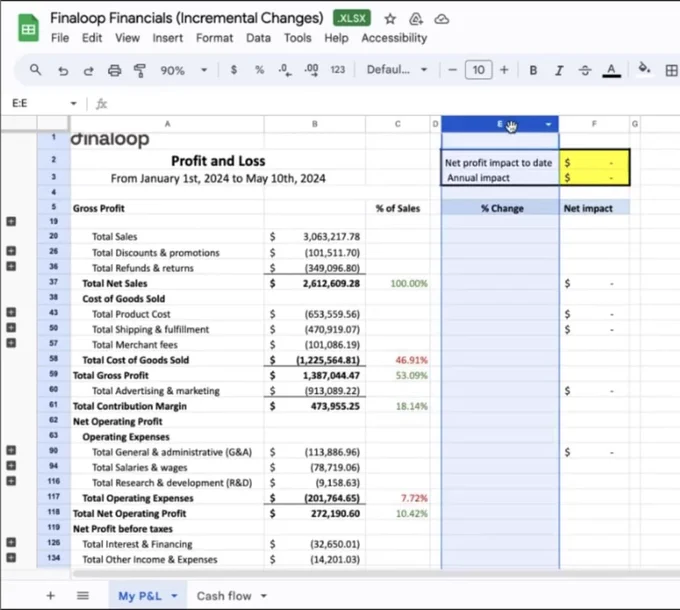The width and height of the screenshot is (680, 610).
Task: Open the name box dropdown arrow
Action: (x=73, y=103)
